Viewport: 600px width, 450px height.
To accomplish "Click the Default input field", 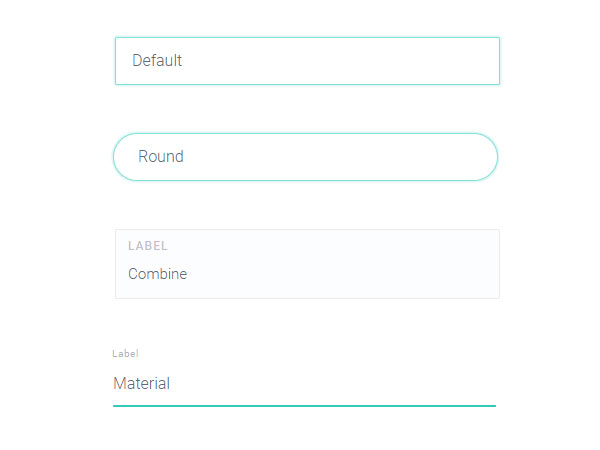I will (307, 61).
